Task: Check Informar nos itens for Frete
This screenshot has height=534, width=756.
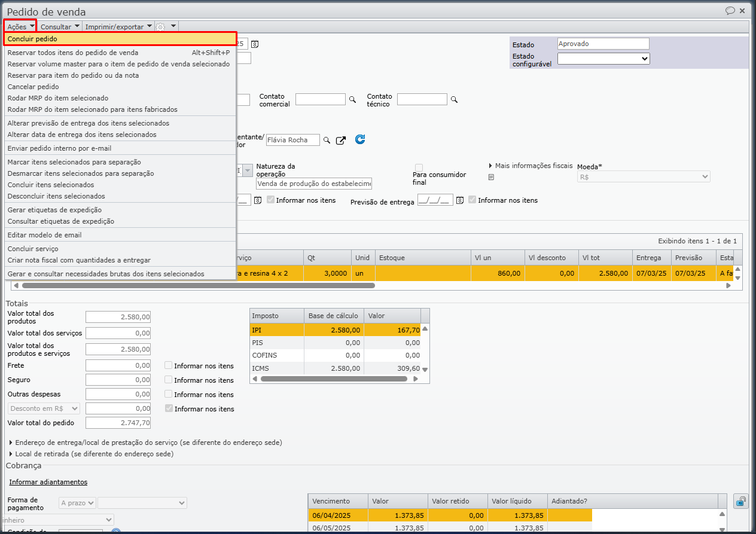Action: pyautogui.click(x=169, y=365)
